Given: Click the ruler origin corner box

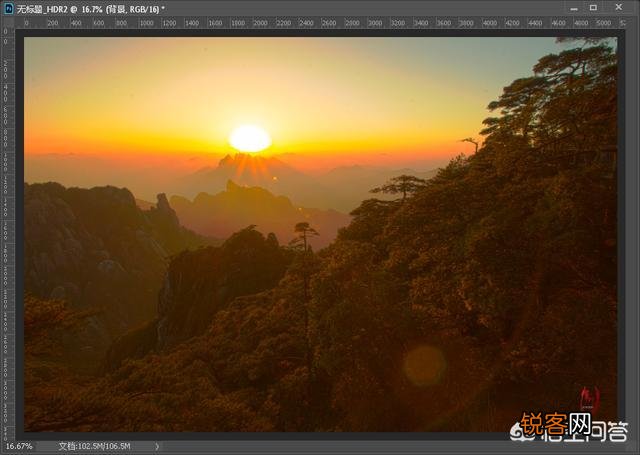Looking at the screenshot, I should pyautogui.click(x=9, y=22).
